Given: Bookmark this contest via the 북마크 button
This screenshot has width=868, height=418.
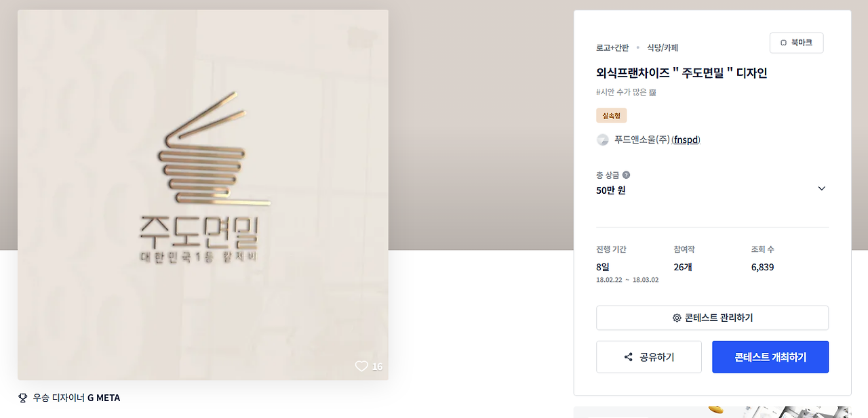Looking at the screenshot, I should tap(796, 43).
